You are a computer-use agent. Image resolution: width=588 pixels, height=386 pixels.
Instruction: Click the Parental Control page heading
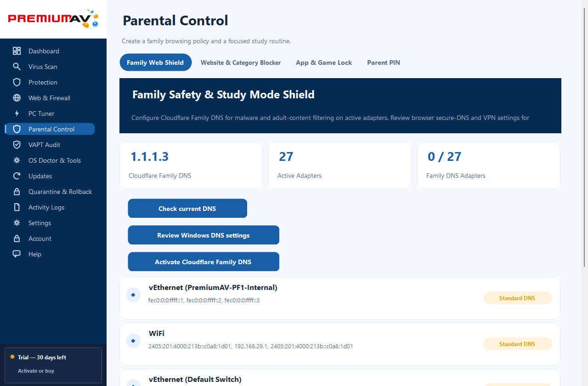tap(175, 21)
